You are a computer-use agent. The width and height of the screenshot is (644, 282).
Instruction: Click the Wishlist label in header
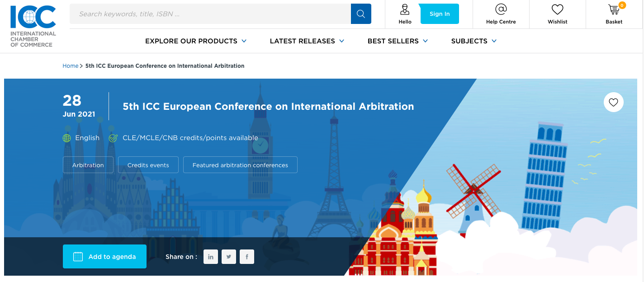click(x=557, y=22)
